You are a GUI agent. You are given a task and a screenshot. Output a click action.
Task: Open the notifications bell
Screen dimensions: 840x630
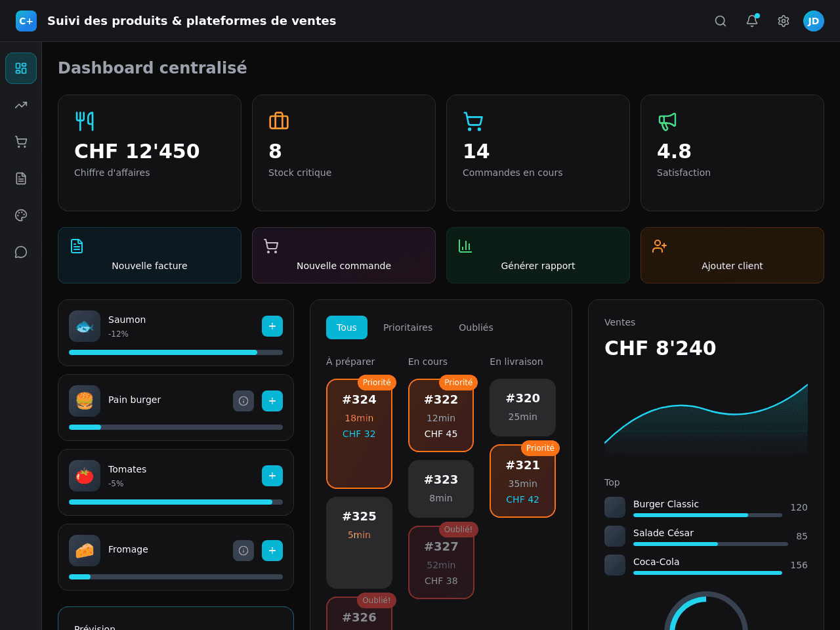752,21
